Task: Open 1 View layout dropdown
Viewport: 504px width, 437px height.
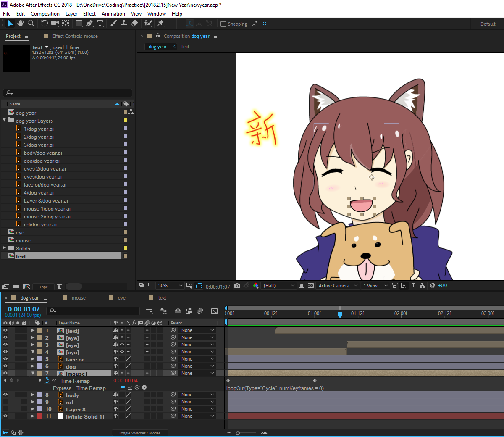Action: (375, 286)
